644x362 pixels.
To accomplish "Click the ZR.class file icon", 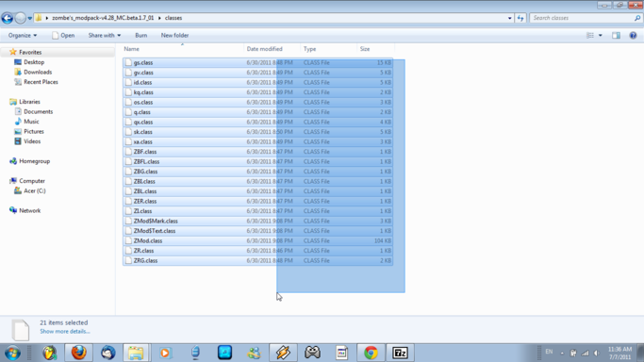I will tap(128, 251).
